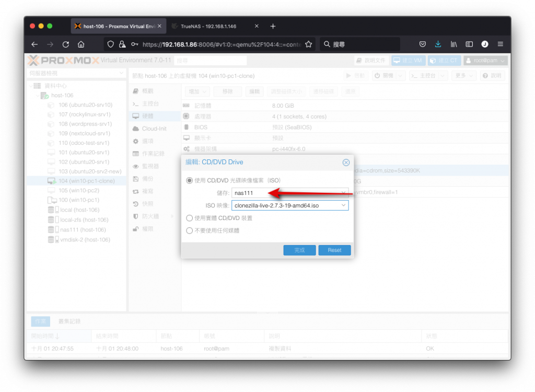Click the 建立 CT button
535x392 pixels.
click(x=444, y=61)
